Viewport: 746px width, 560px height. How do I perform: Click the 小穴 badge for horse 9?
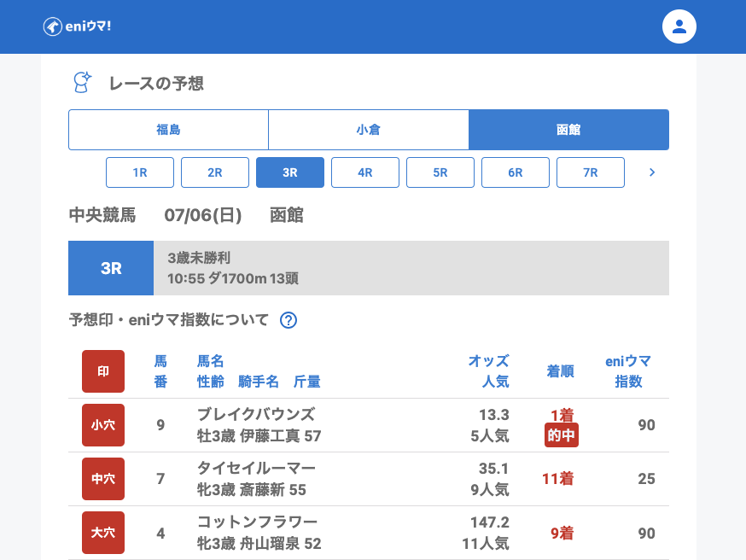[103, 425]
